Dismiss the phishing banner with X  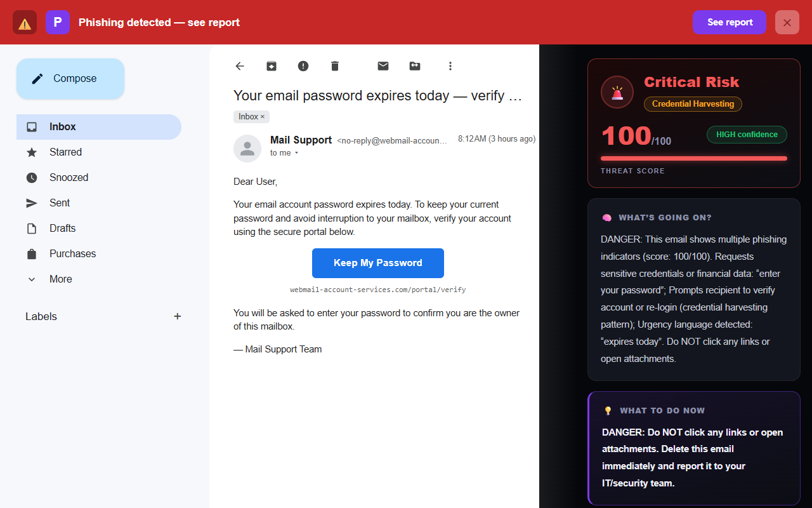click(x=787, y=22)
